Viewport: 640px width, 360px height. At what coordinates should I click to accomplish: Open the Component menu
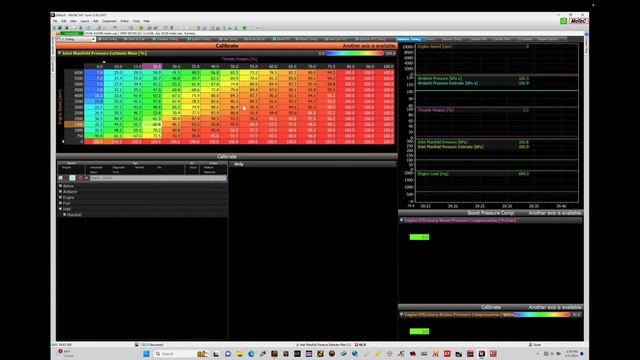[109, 21]
